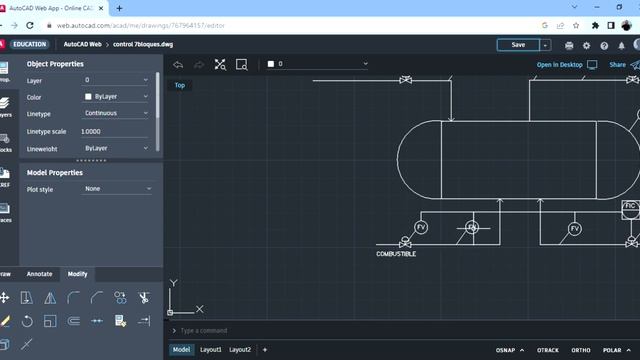
Task: Open the Layer dropdown in Object Properties
Action: (x=116, y=80)
